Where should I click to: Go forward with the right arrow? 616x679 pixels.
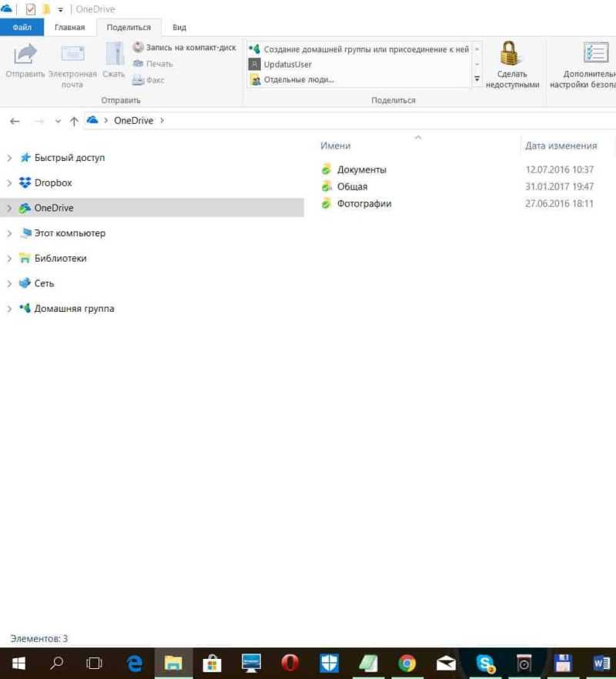pos(39,122)
